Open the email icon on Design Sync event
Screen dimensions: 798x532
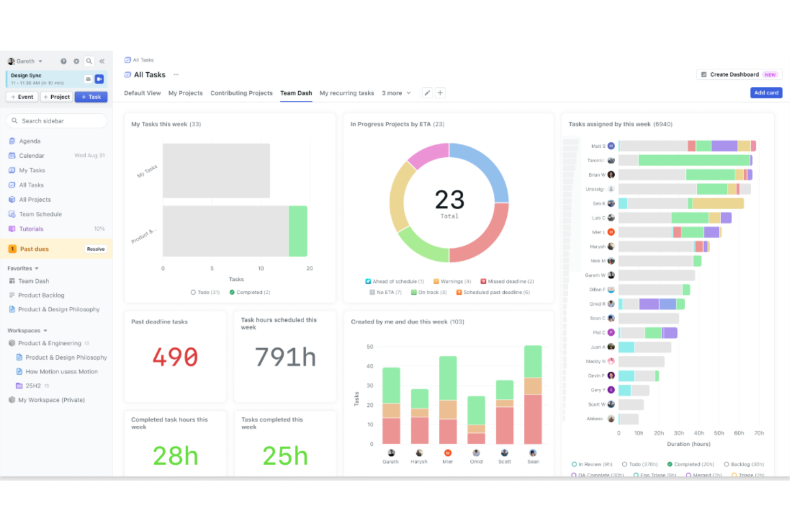pyautogui.click(x=88, y=79)
